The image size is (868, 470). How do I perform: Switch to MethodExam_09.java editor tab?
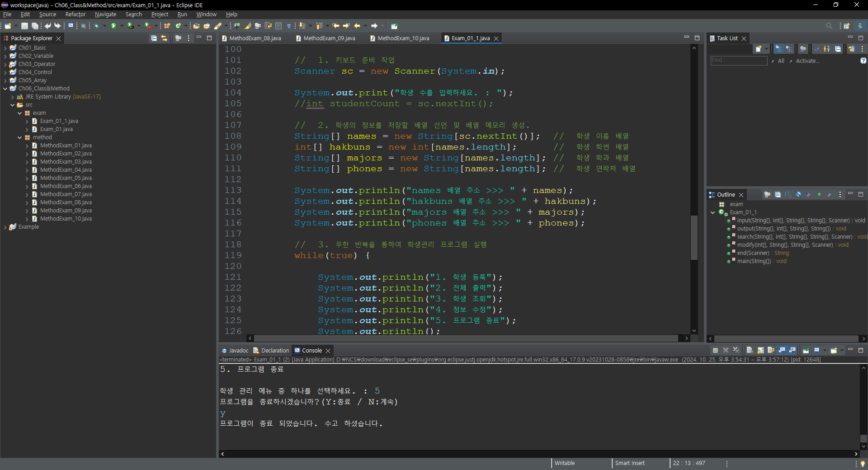[x=329, y=38]
